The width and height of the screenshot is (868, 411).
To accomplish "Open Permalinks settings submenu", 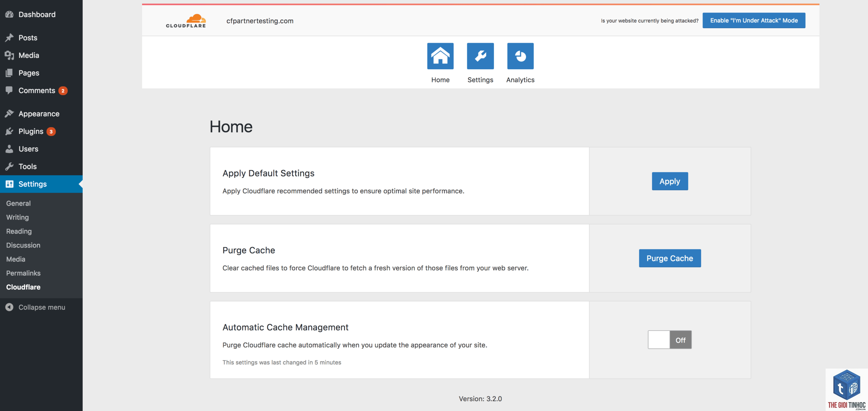I will pyautogui.click(x=23, y=273).
